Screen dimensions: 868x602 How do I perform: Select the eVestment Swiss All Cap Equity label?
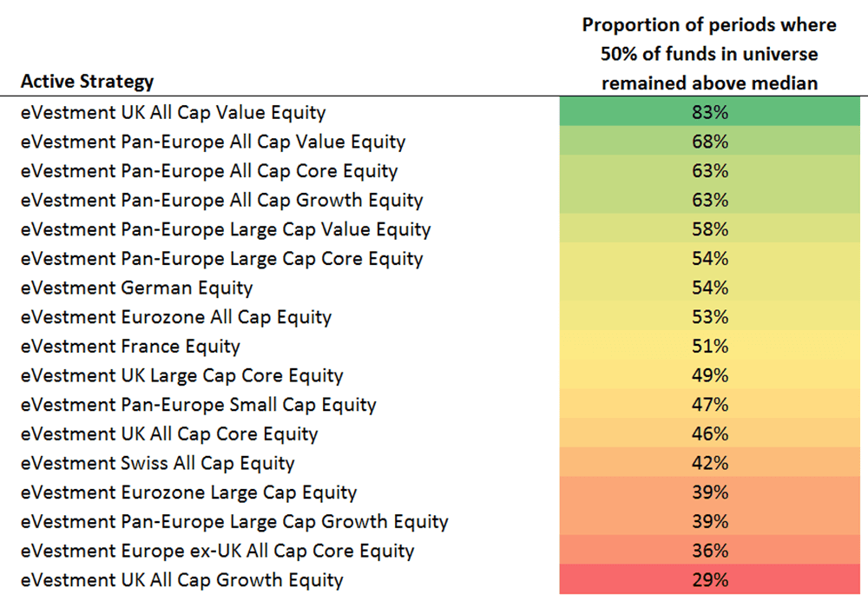coord(158,463)
